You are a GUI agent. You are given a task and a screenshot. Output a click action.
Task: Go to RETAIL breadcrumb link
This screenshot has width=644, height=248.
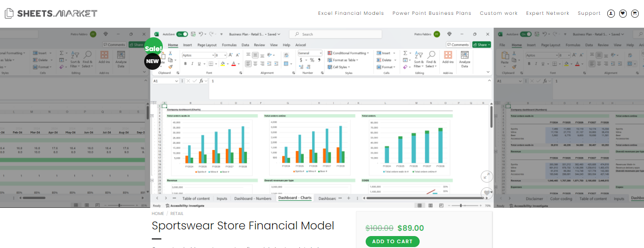point(177,214)
